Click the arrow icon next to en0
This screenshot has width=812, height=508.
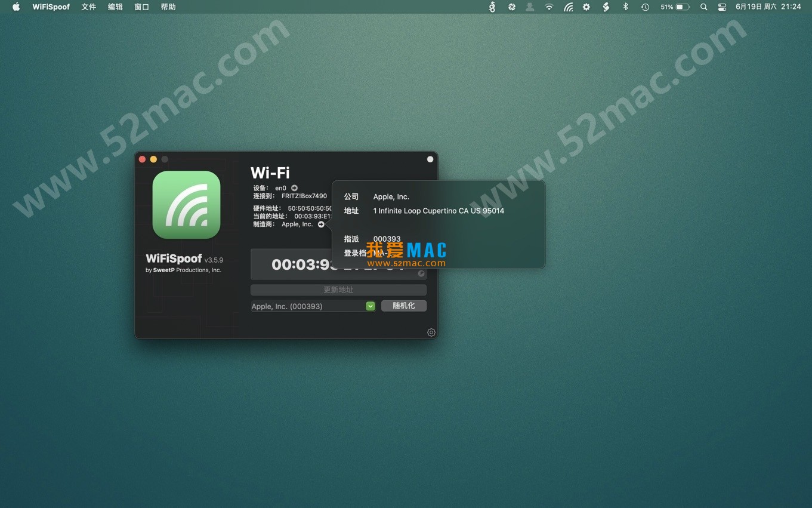coord(294,188)
